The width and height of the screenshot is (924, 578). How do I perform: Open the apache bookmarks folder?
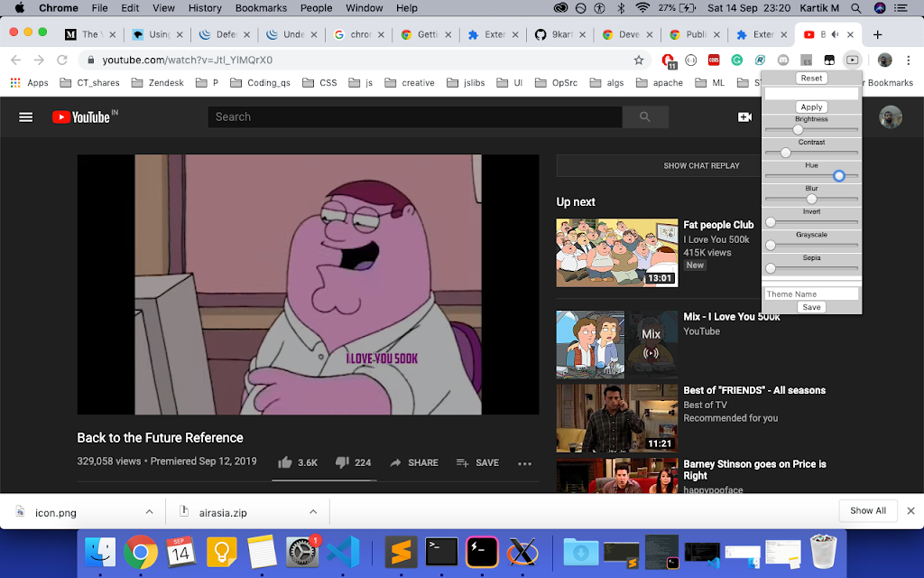point(660,82)
